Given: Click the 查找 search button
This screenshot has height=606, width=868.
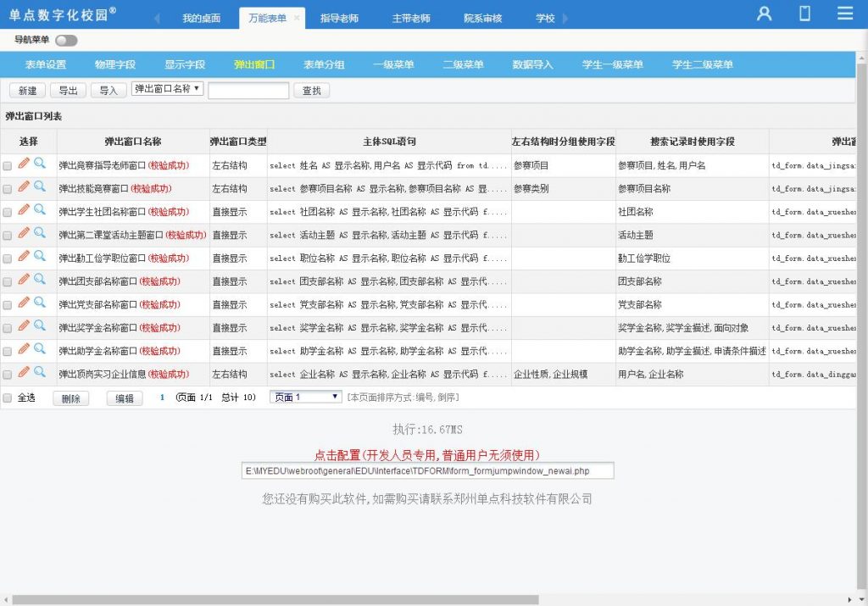Looking at the screenshot, I should coord(312,90).
